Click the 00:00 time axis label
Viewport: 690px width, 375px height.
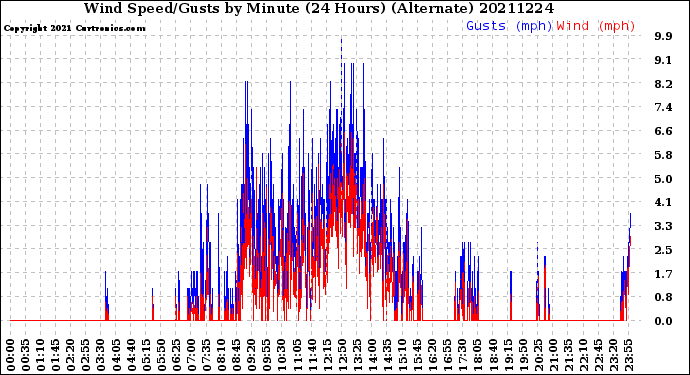tap(11, 355)
